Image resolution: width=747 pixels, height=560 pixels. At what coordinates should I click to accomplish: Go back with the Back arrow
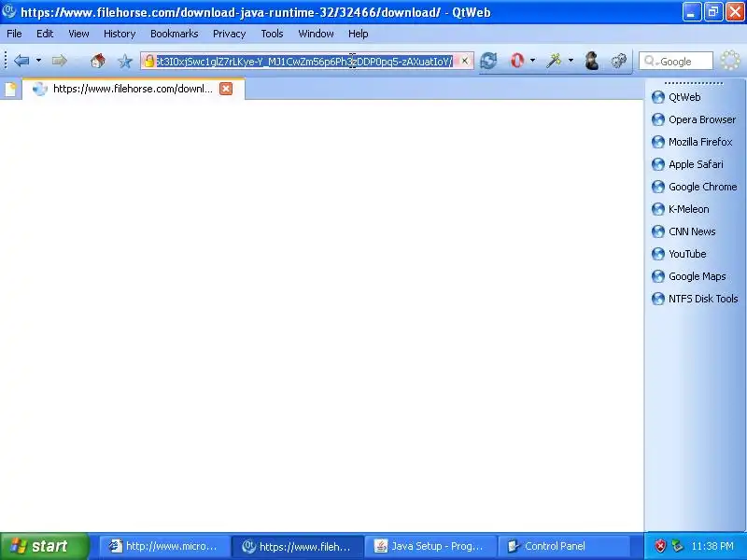click(x=21, y=61)
